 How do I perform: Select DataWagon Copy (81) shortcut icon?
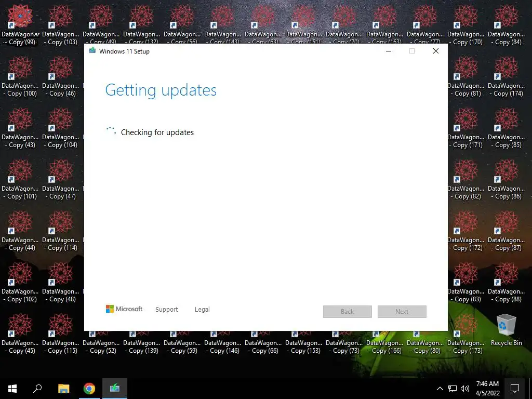pos(466,77)
